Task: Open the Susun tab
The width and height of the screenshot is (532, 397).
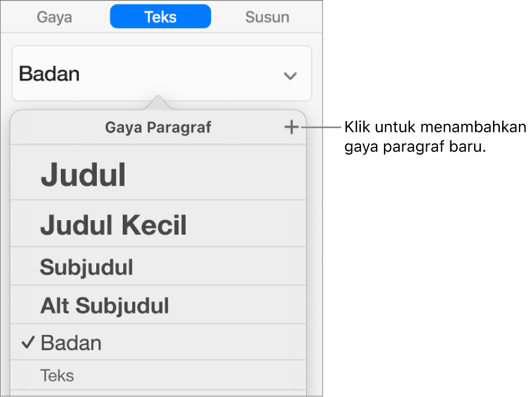Action: [267, 17]
